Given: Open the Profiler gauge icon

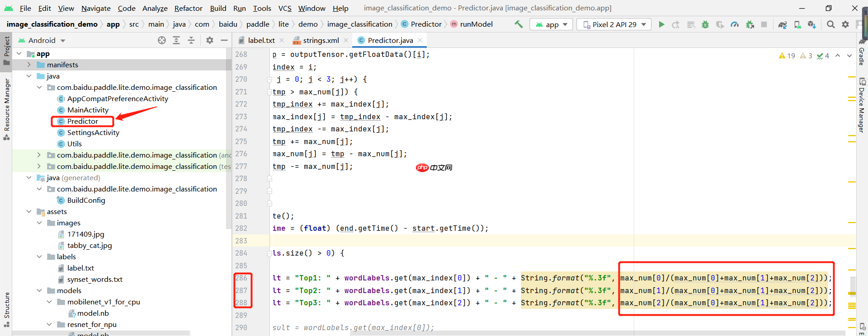Looking at the screenshot, I should pyautogui.click(x=735, y=24).
